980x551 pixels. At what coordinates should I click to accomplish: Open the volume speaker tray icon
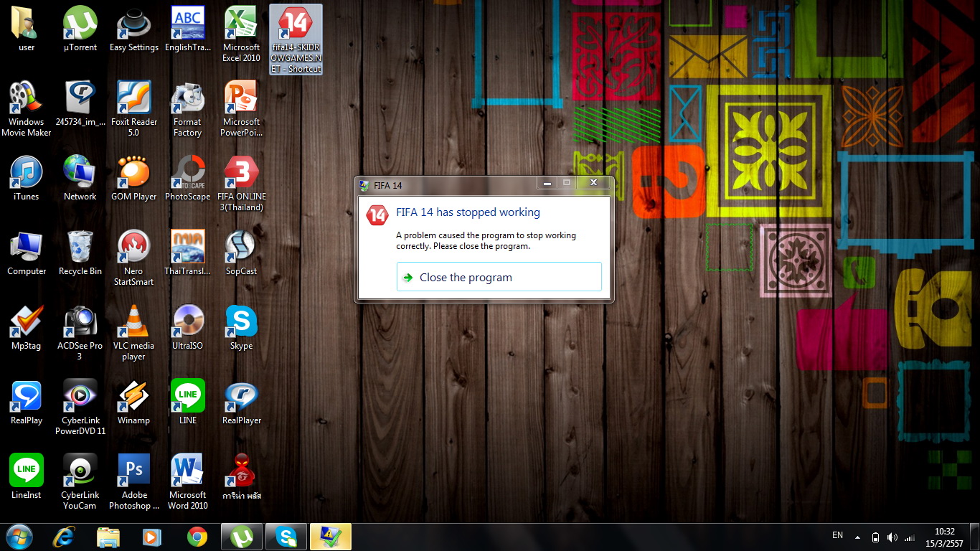(x=892, y=537)
